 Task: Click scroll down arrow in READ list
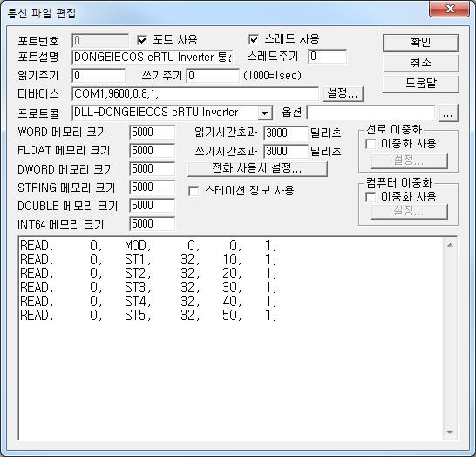(450, 432)
